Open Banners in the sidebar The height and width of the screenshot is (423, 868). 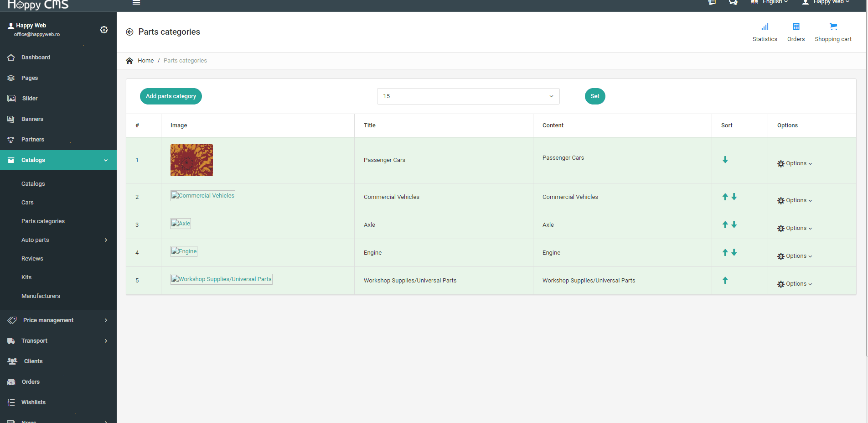pyautogui.click(x=58, y=119)
